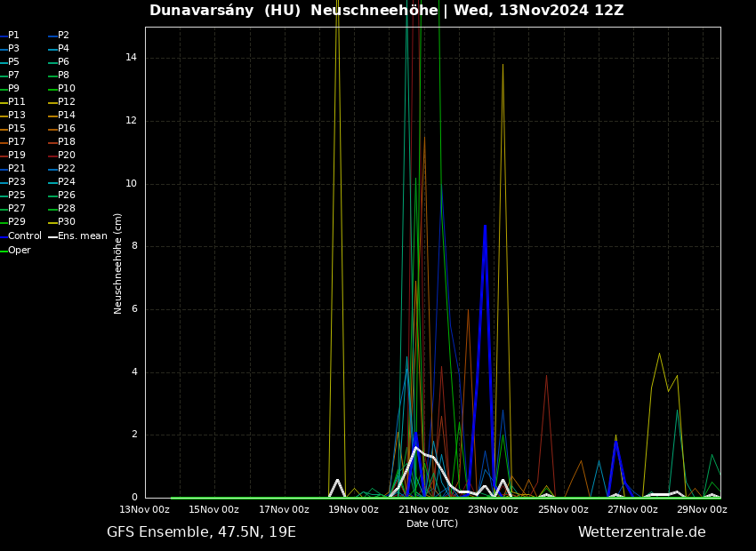Click the P19 legend entry
Image resolution: width=756 pixels, height=551 pixels.
[17, 156]
